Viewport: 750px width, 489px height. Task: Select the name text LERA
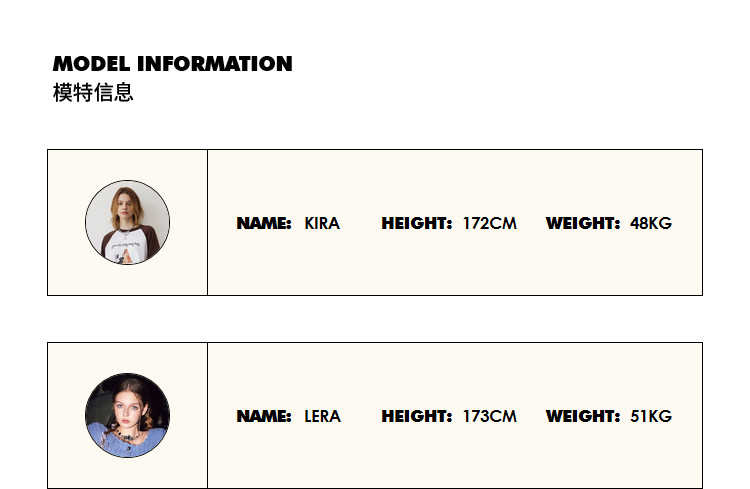(x=322, y=416)
